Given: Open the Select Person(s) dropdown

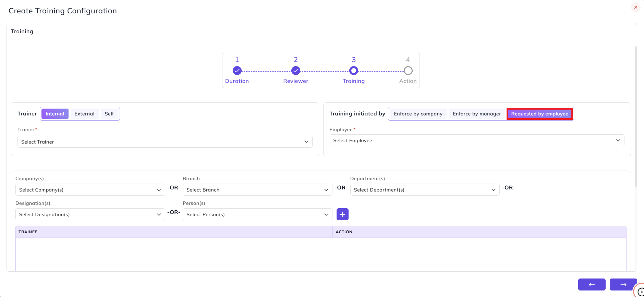Looking at the screenshot, I should tap(257, 214).
